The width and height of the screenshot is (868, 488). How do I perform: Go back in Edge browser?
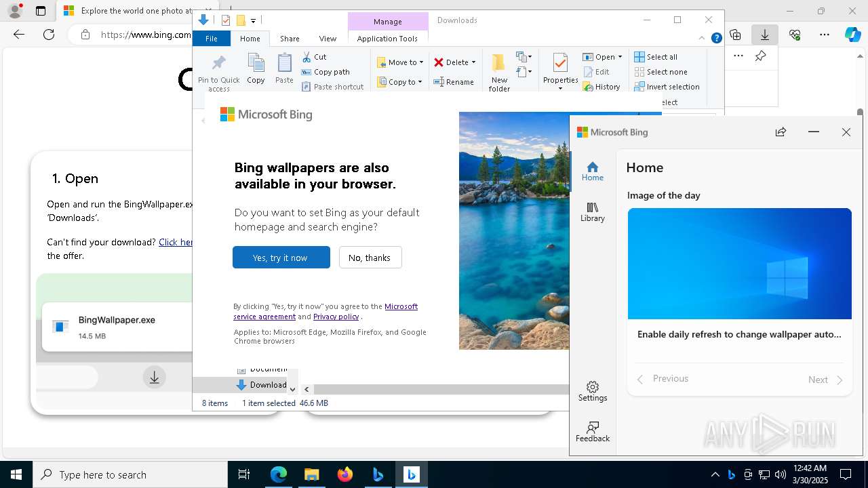pos(19,35)
